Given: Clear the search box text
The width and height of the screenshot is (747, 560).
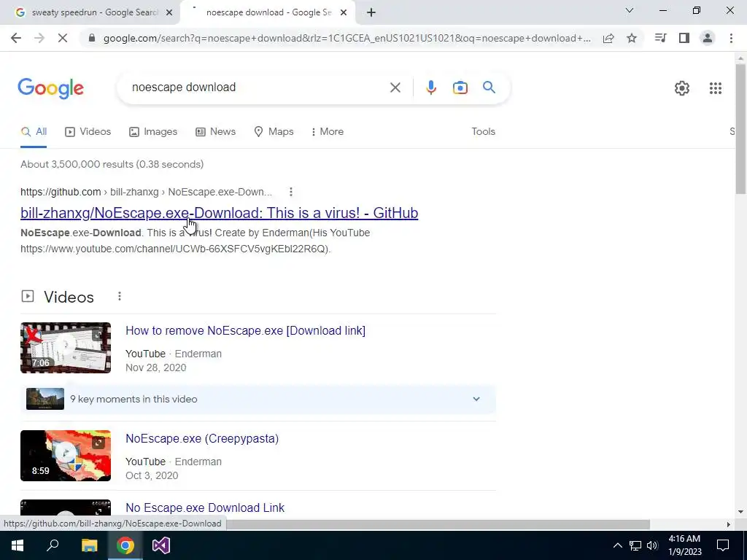Looking at the screenshot, I should pyautogui.click(x=395, y=87).
